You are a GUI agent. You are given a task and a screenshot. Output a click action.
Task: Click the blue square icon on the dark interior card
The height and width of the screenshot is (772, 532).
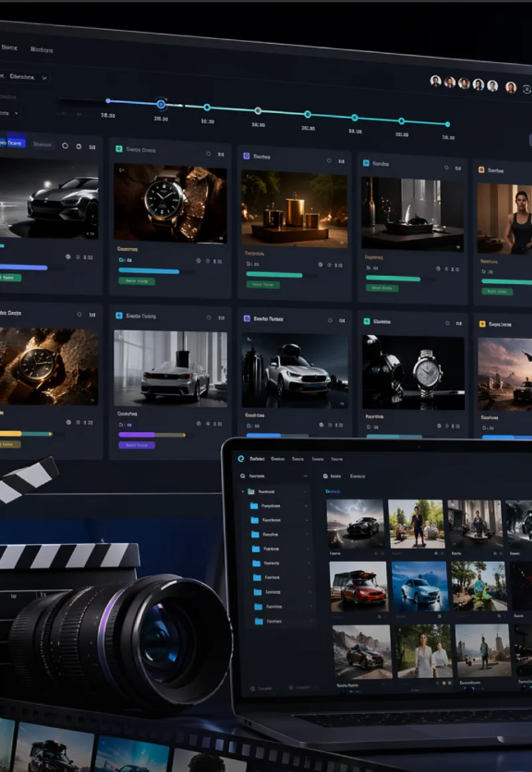click(366, 163)
